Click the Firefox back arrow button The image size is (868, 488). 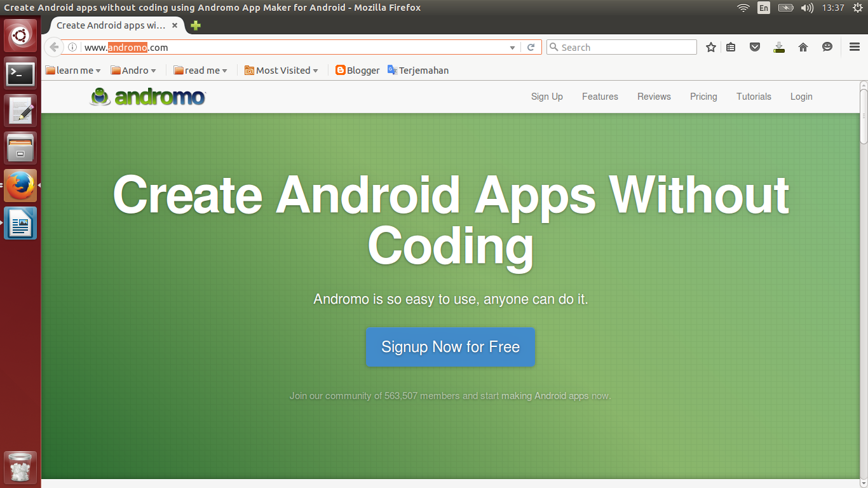pyautogui.click(x=54, y=47)
